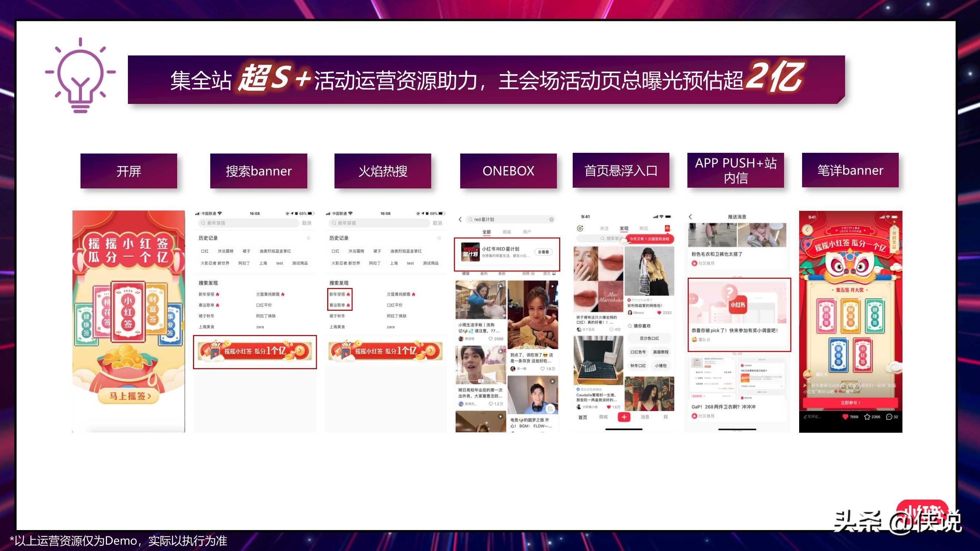Select the 发现 tab on homepage
980x551 pixels.
(624, 228)
